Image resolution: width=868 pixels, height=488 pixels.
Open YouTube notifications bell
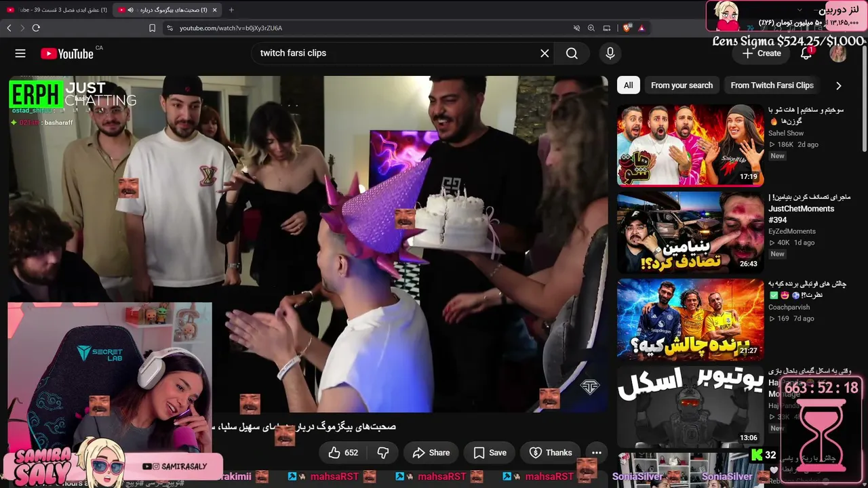806,54
